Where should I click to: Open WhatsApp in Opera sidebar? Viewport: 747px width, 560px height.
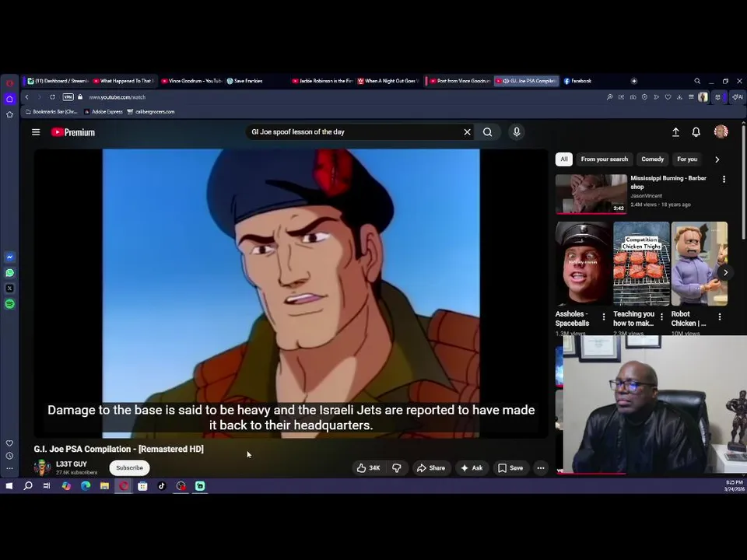coord(9,273)
